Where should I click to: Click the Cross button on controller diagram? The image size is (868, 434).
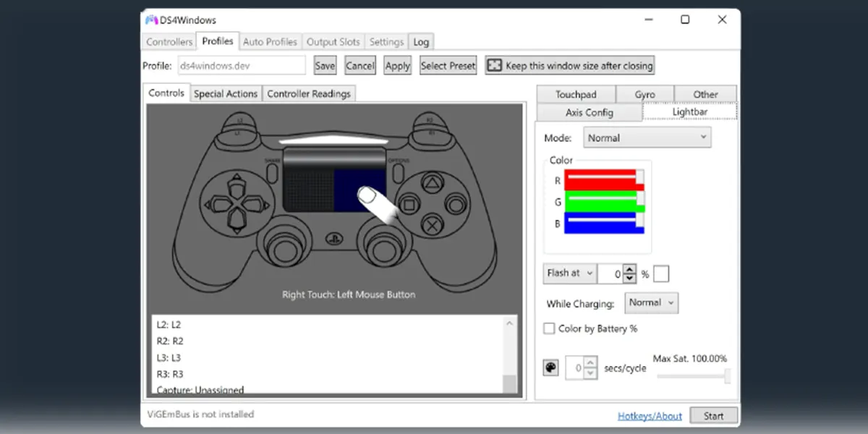pos(432,224)
